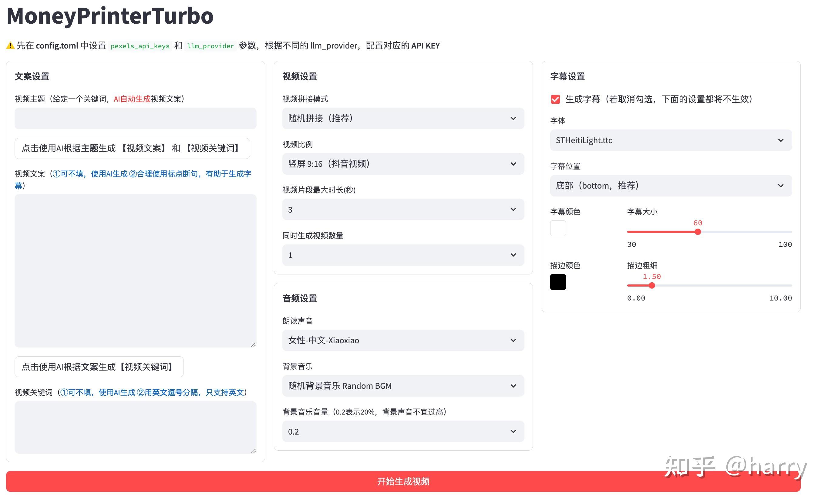Pick the 描边颜色 black color swatch
Screen dimensions: 828x504
coord(557,282)
